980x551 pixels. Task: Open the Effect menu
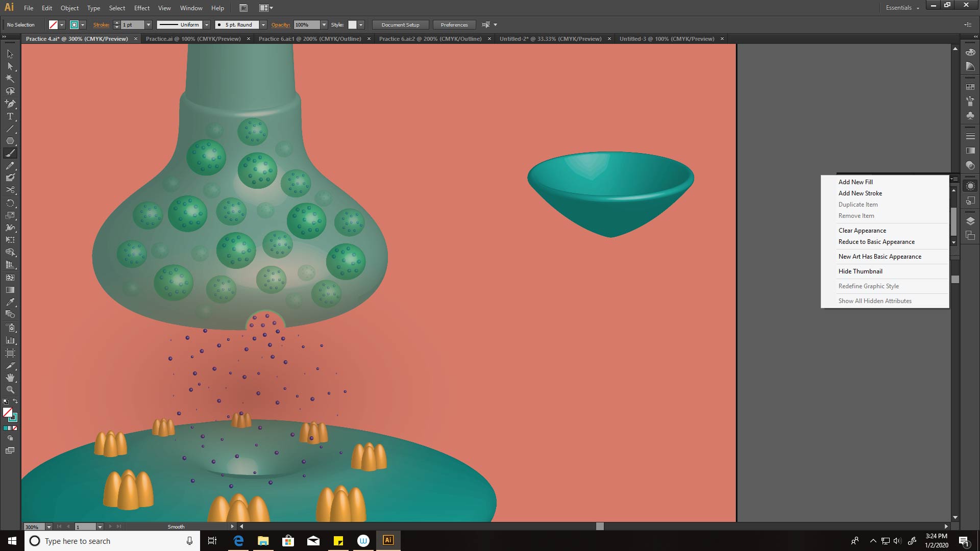[x=141, y=8]
